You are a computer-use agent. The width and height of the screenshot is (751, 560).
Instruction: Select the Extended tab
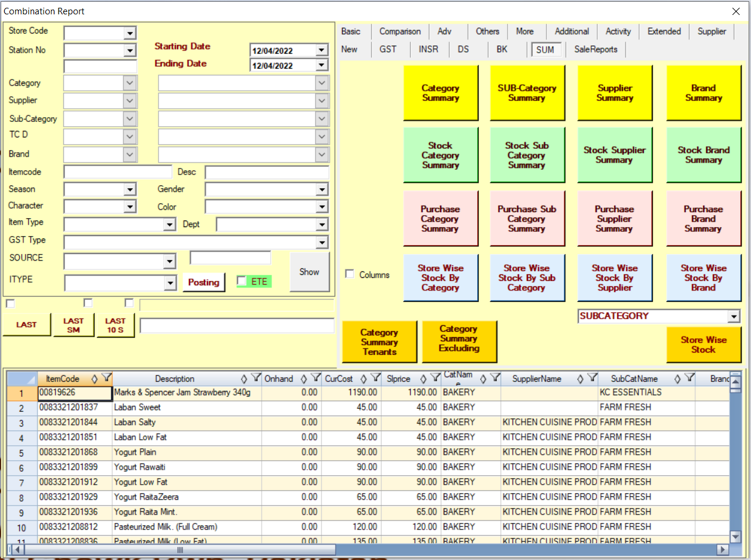point(664,31)
